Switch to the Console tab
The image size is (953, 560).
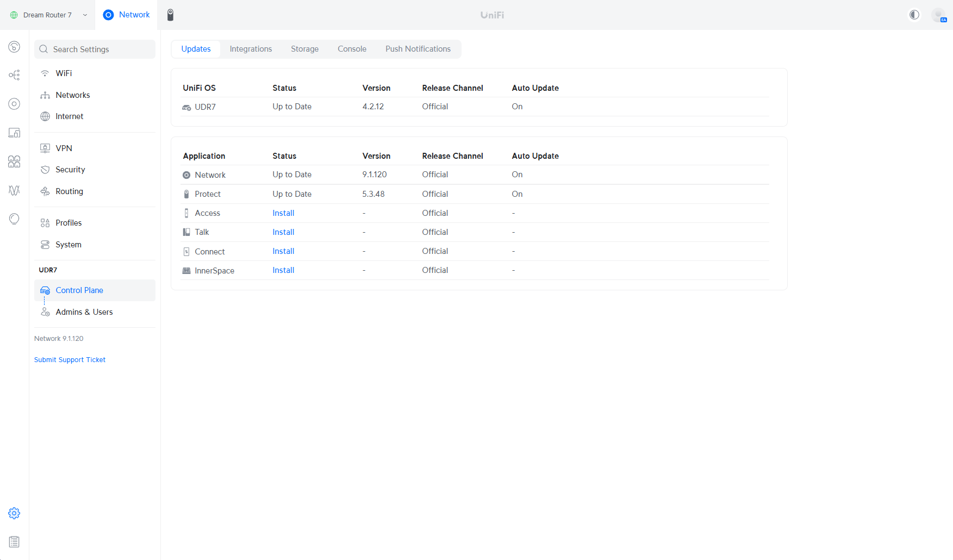point(352,49)
